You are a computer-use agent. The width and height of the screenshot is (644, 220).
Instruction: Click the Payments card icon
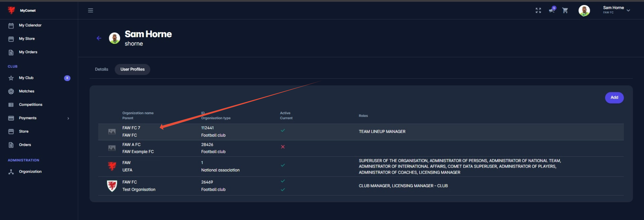point(11,118)
